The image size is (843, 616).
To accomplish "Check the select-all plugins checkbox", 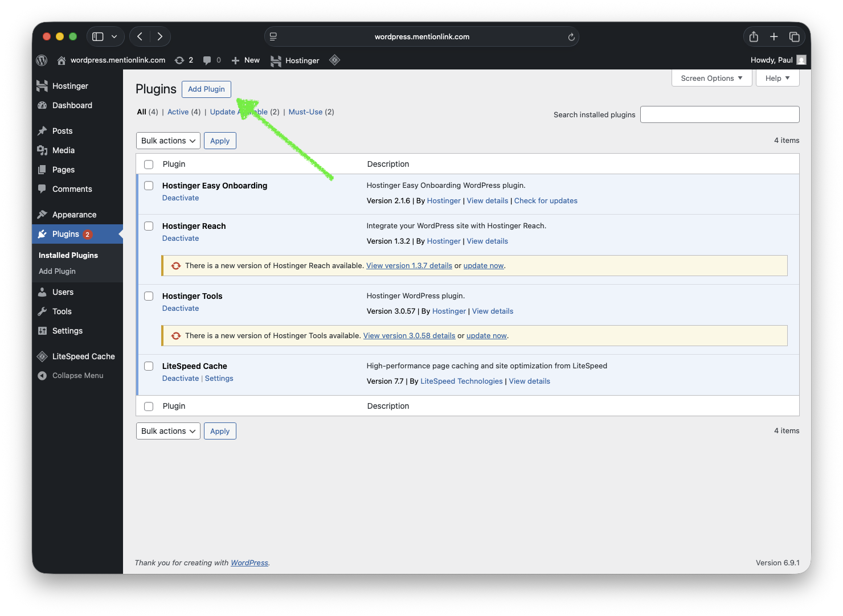I will tap(149, 164).
